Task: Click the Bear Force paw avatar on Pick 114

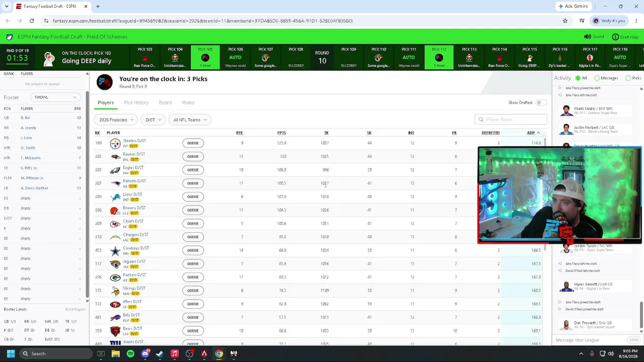Action: 499,58
